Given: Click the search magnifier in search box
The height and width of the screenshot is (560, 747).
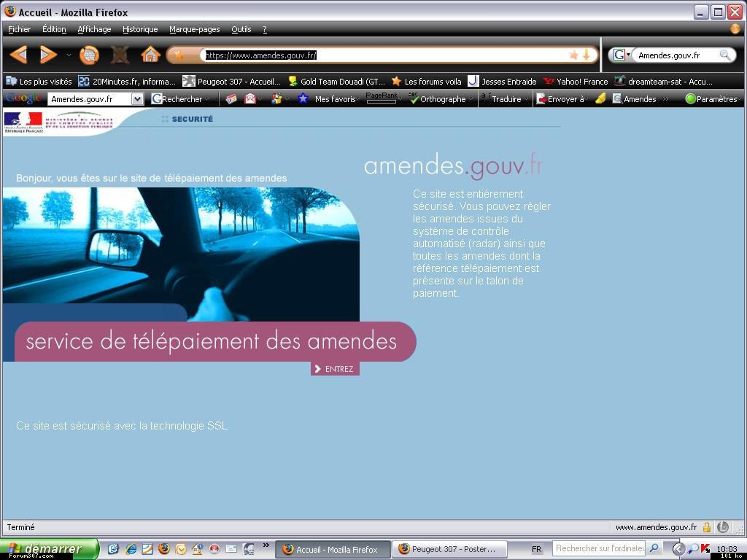Looking at the screenshot, I should tap(725, 55).
